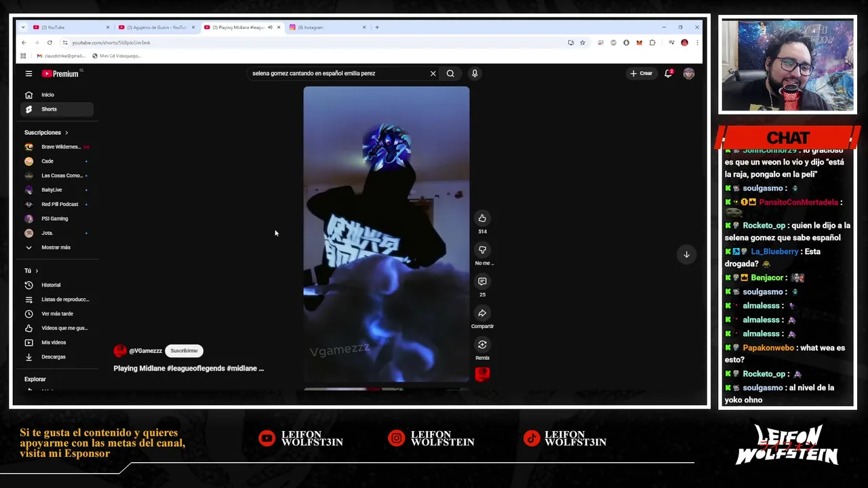
Task: Bookmark this page with the star
Action: click(583, 43)
